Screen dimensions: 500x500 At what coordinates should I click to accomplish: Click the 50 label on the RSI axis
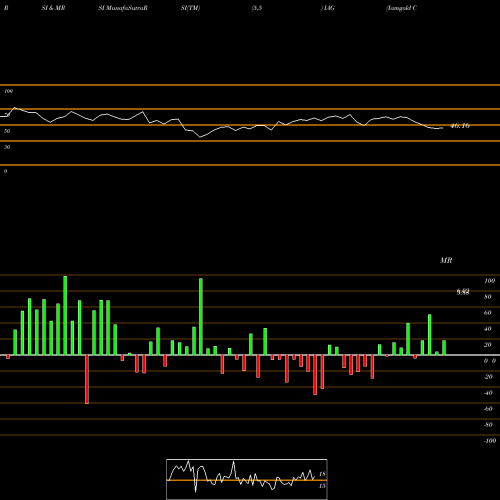7,131
